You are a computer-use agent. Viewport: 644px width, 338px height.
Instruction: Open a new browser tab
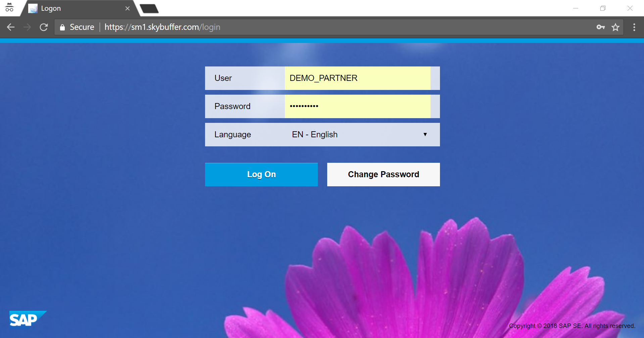pos(149,9)
